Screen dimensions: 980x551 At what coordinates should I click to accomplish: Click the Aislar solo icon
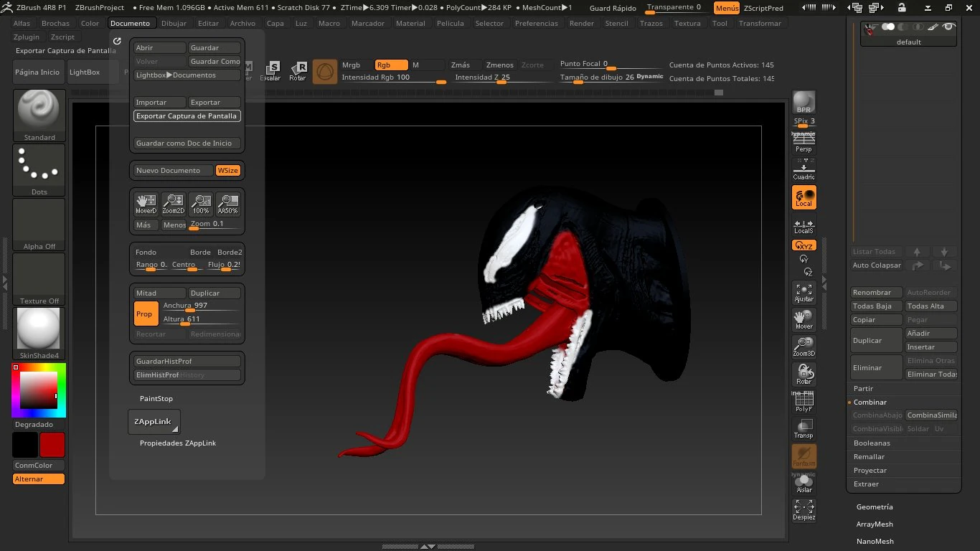804,484
